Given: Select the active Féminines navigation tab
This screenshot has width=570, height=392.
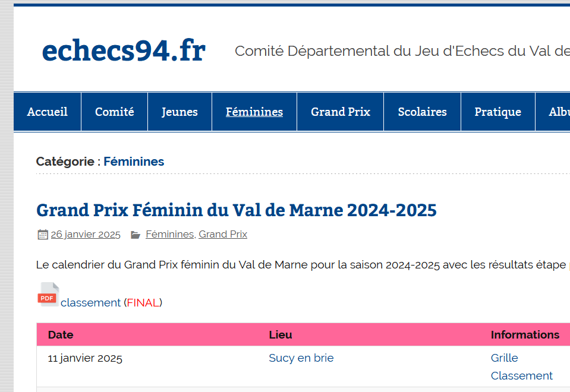Looking at the screenshot, I should (254, 111).
